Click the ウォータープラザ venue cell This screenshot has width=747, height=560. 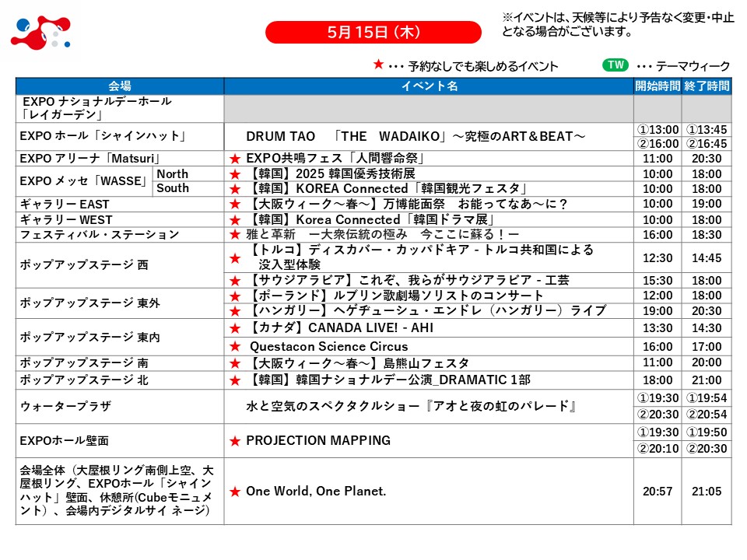point(120,407)
